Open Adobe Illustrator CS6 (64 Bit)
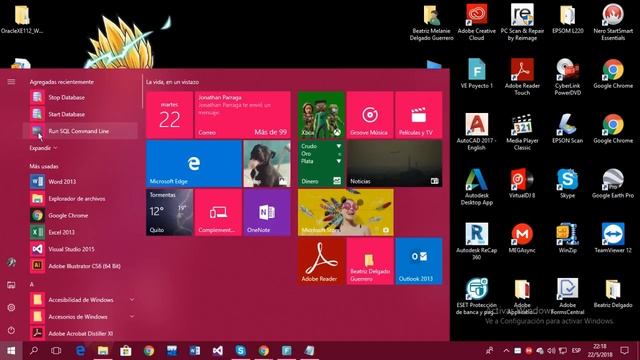 [x=80, y=266]
